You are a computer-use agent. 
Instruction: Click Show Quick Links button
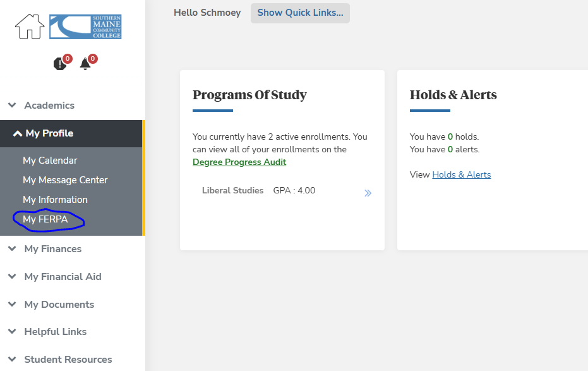coord(300,13)
